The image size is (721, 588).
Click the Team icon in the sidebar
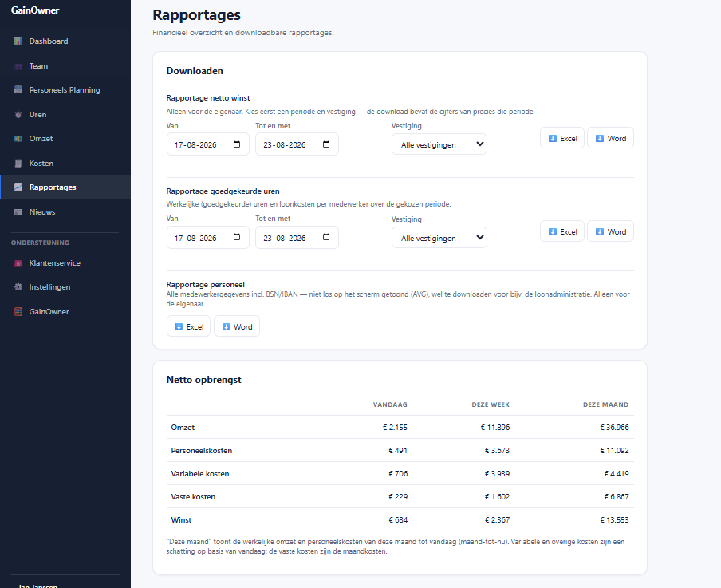pyautogui.click(x=18, y=65)
